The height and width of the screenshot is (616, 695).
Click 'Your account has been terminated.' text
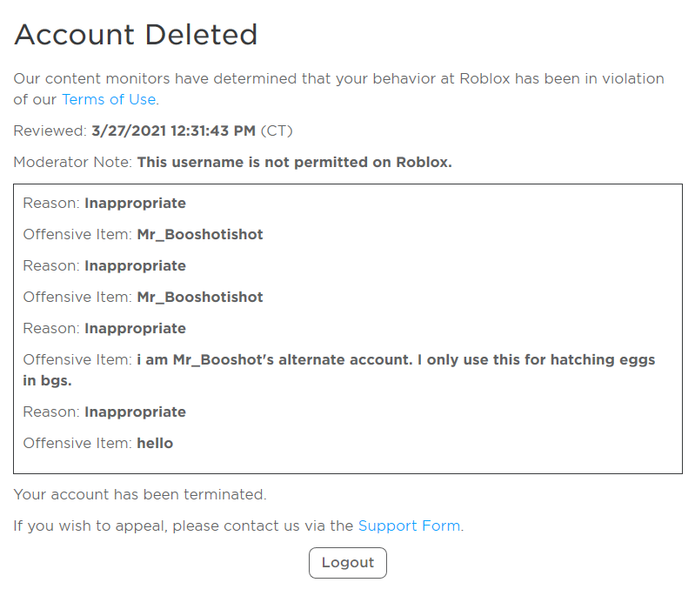pos(140,494)
